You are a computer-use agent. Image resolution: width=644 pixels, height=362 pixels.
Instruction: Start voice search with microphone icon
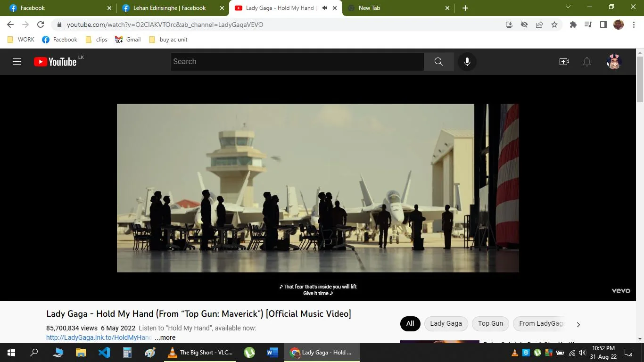pos(467,62)
